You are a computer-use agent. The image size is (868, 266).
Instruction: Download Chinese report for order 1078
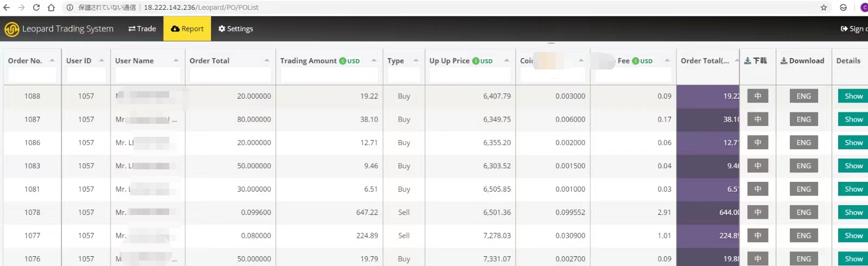point(758,212)
